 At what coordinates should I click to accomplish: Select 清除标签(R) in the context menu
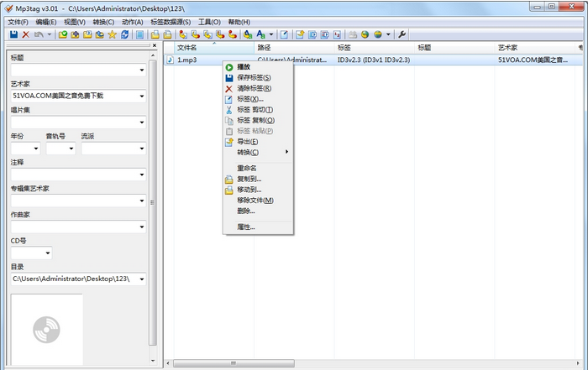tap(254, 88)
